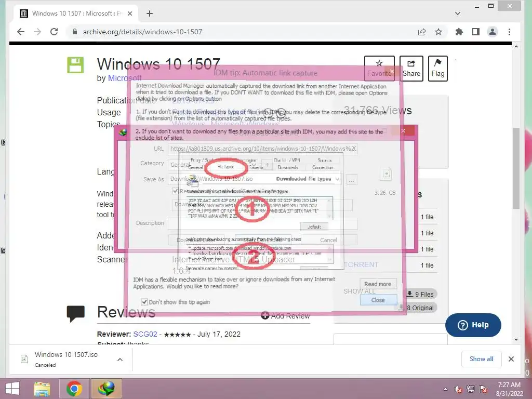532x399 pixels.
Task: Click the page scrollbar up arrow
Action: [x=516, y=46]
